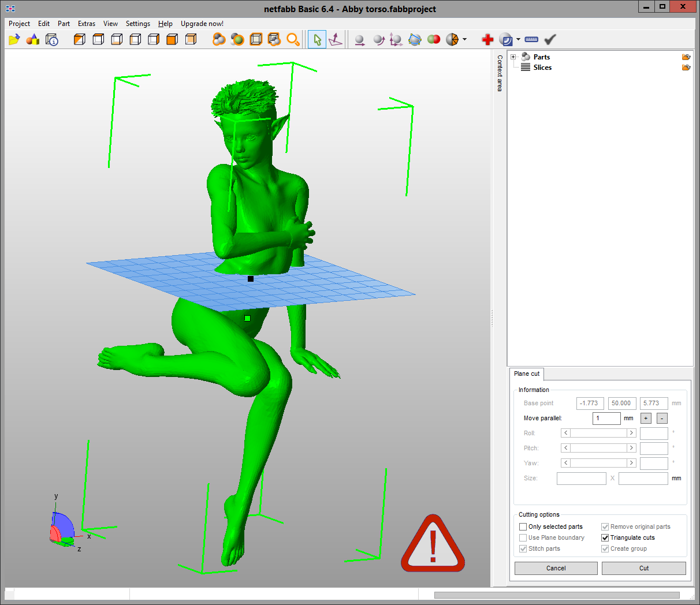Click the add primitive shapes icon
700x605 pixels.
click(x=33, y=39)
